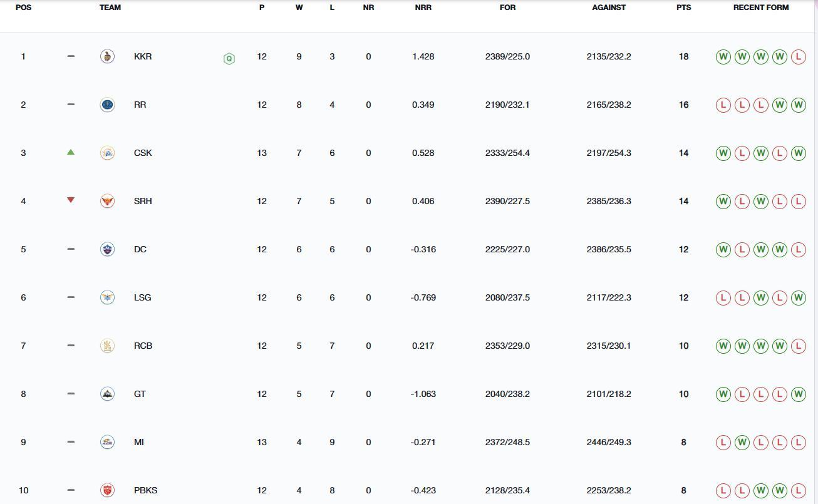Click the FOR column header
Image resolution: width=818 pixels, height=504 pixels.
click(x=508, y=8)
